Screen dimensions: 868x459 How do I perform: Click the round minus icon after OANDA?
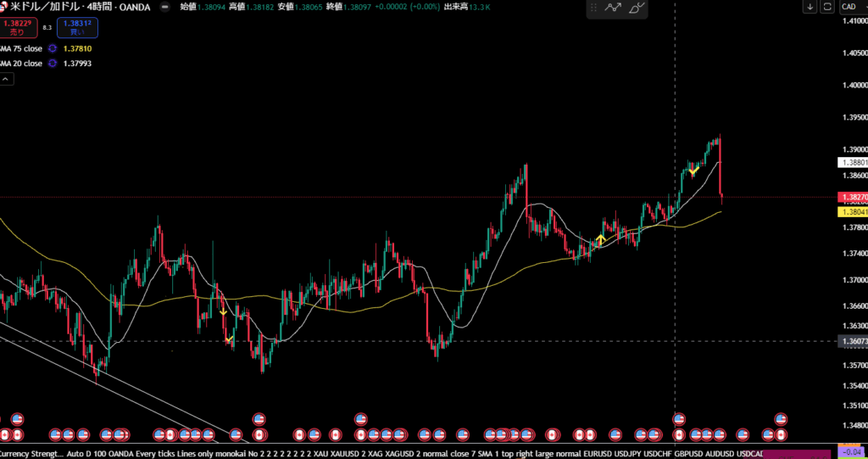(164, 7)
